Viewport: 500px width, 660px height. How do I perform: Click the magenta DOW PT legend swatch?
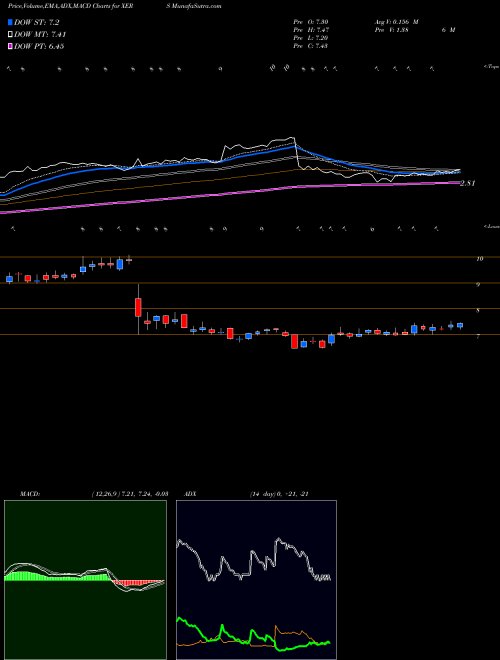click(x=10, y=46)
